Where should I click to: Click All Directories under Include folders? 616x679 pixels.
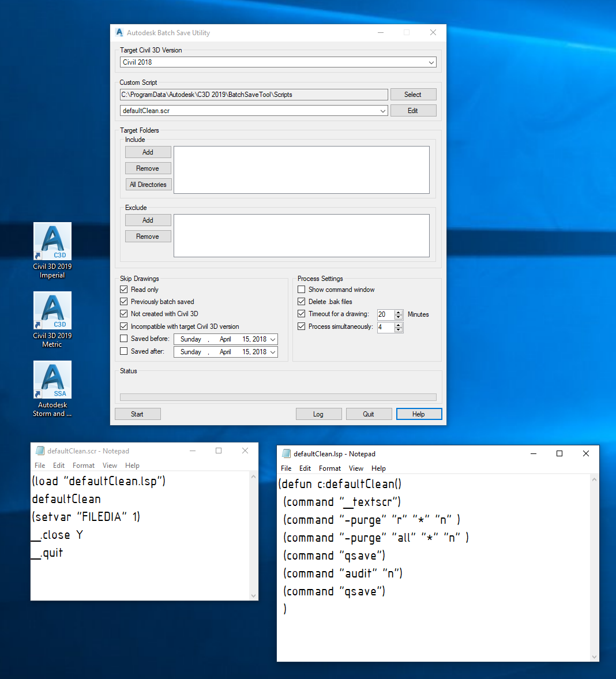(148, 184)
